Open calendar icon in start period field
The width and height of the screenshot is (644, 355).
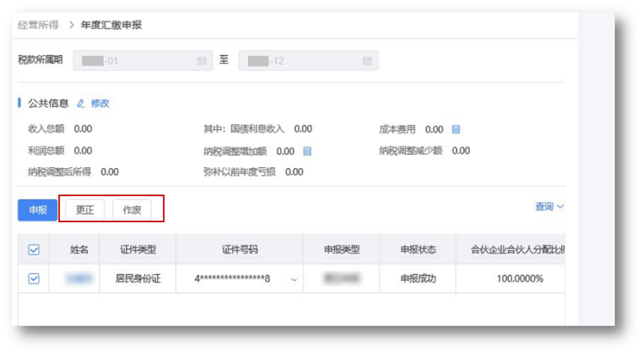click(x=202, y=61)
